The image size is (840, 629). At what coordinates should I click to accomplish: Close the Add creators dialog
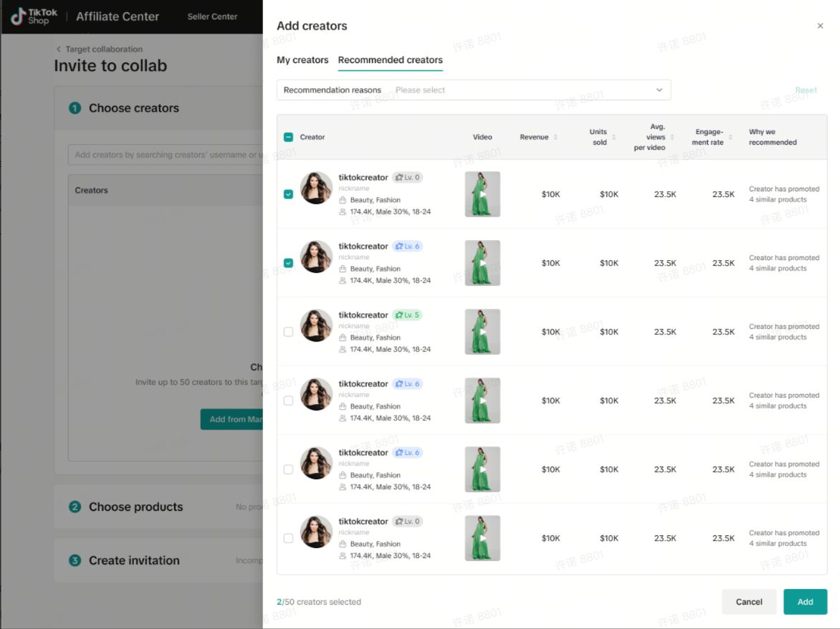pos(820,26)
